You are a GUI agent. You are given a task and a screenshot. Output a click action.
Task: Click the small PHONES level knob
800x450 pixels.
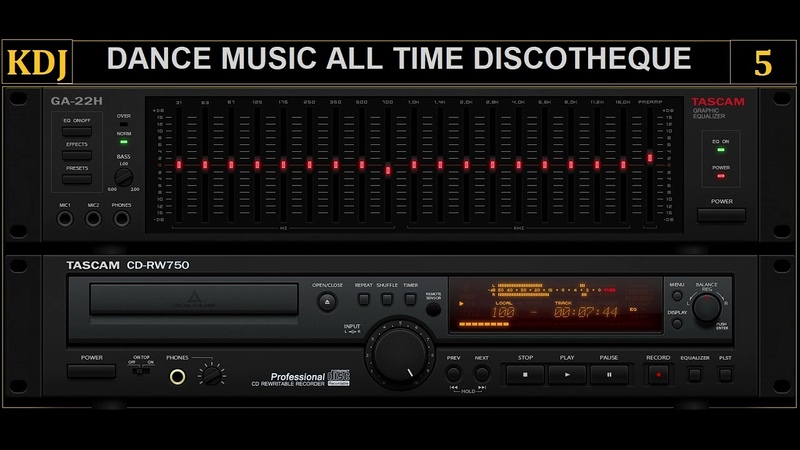[211, 376]
